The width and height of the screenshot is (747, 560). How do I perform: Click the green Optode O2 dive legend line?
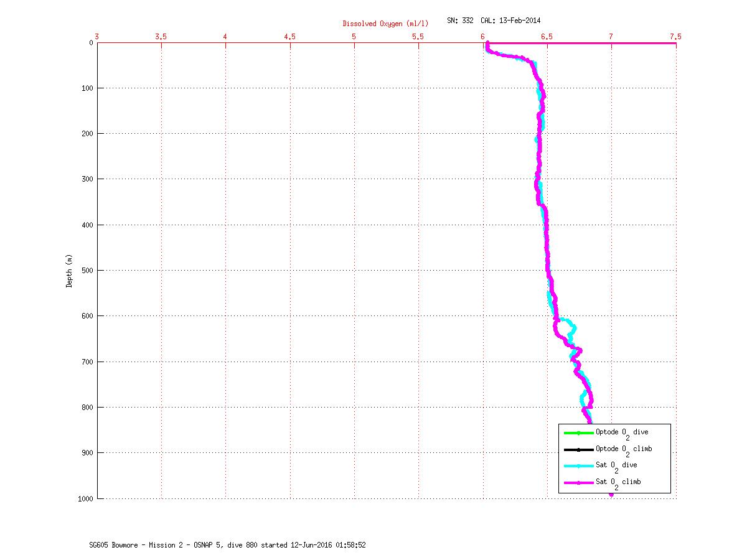578,433
